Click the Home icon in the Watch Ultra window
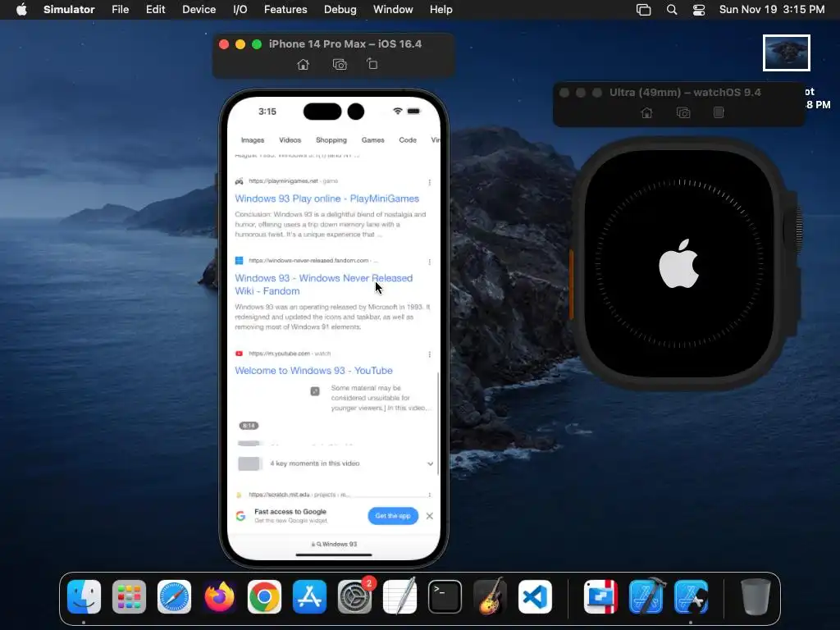 (646, 112)
